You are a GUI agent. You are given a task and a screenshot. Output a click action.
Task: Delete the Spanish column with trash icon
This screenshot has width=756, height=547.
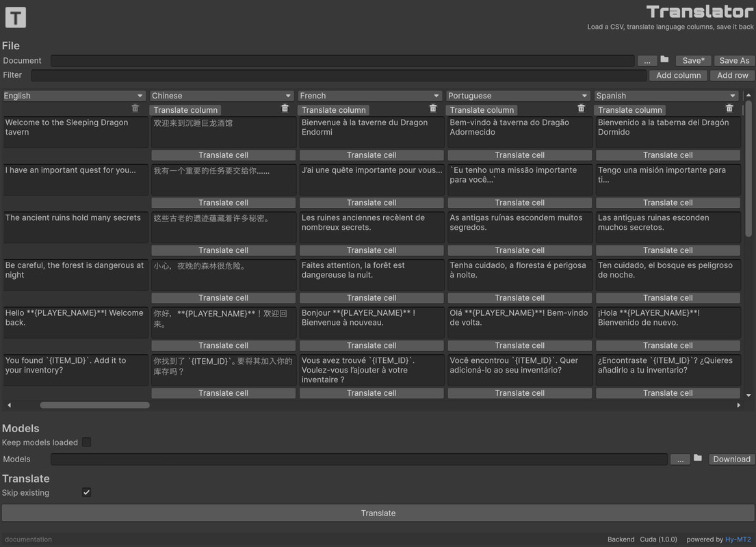729,109
